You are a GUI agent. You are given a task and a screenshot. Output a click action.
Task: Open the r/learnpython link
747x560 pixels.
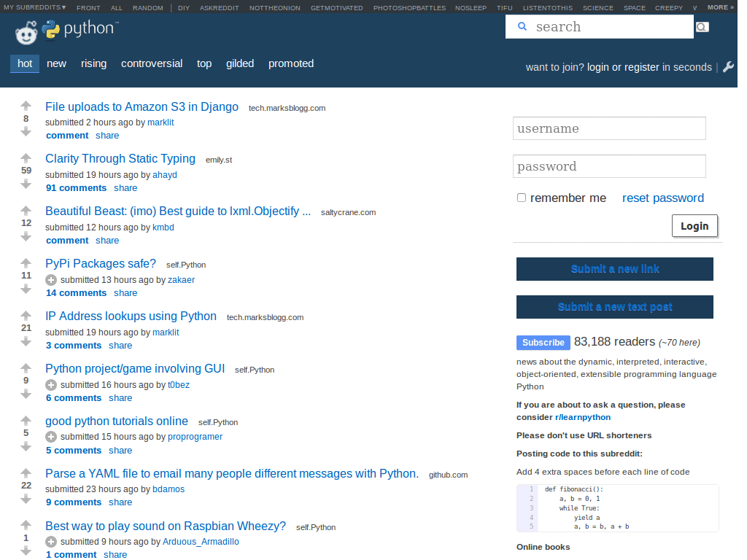click(583, 417)
